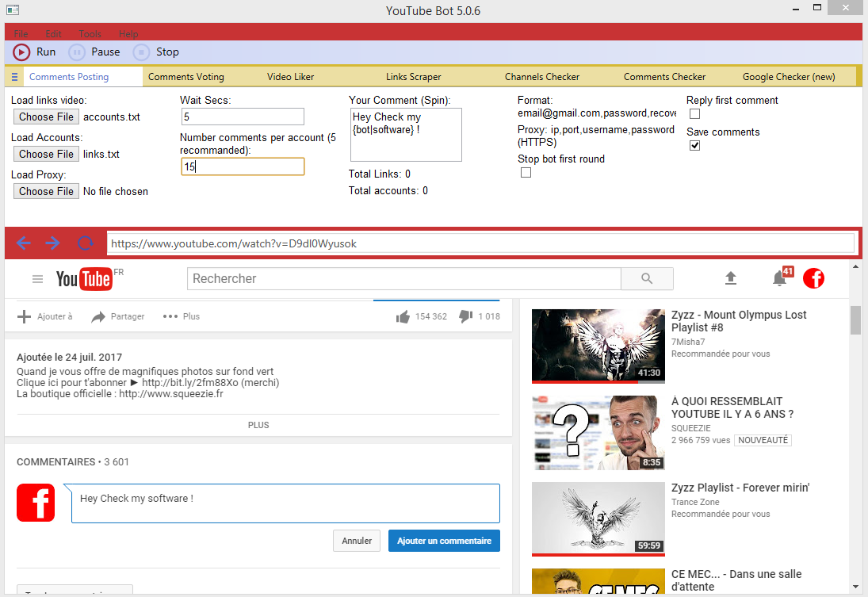Choose File for Load Proxy
The image size is (868, 597).
[46, 191]
